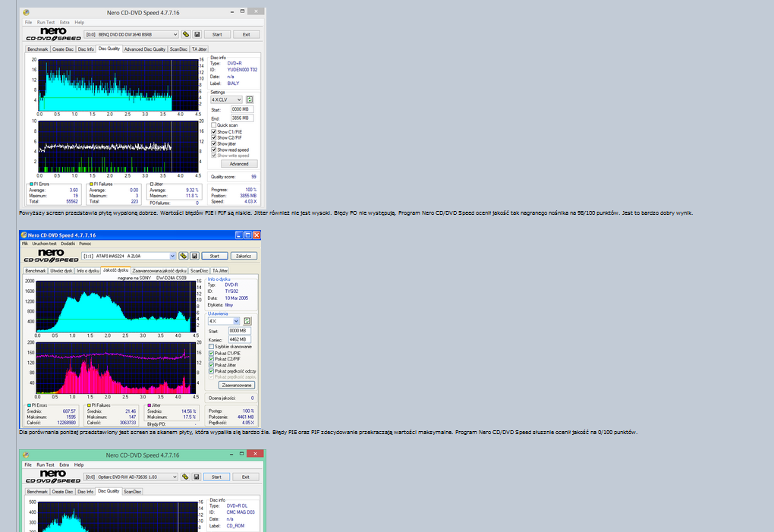Click yellow PI Failures swatch in BENQ window
The image size is (774, 532).
[91, 184]
